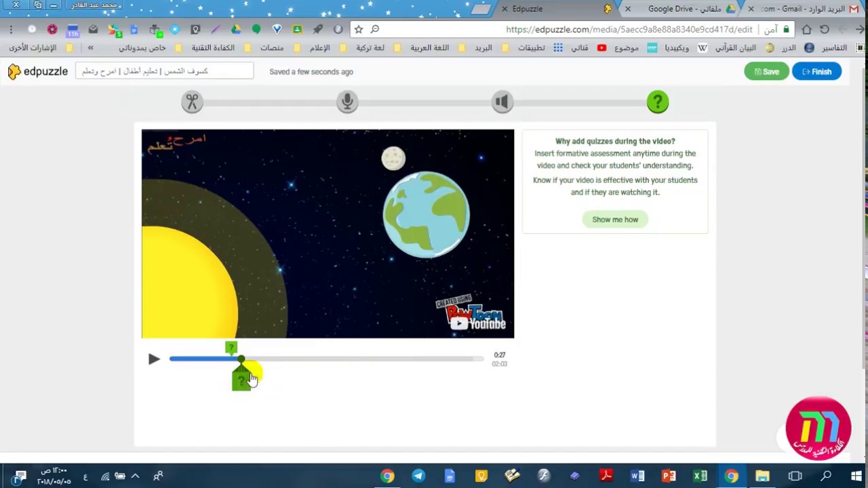868x488 pixels.
Task: Open the crop video scissors step
Action: point(193,102)
